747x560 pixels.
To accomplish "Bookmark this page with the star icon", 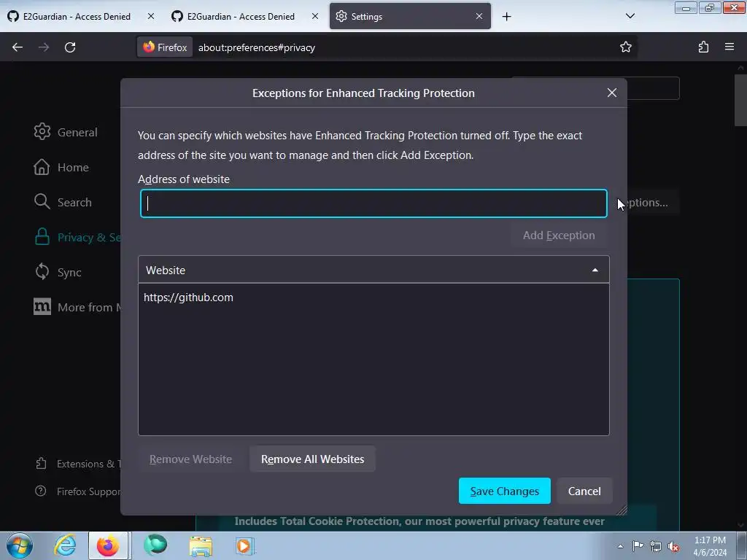I will [625, 47].
